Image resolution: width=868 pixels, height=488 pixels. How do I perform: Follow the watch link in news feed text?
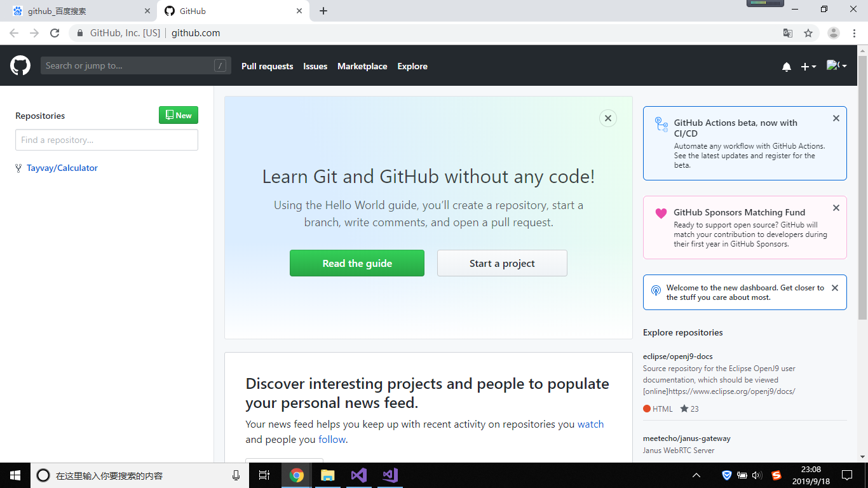pyautogui.click(x=590, y=424)
